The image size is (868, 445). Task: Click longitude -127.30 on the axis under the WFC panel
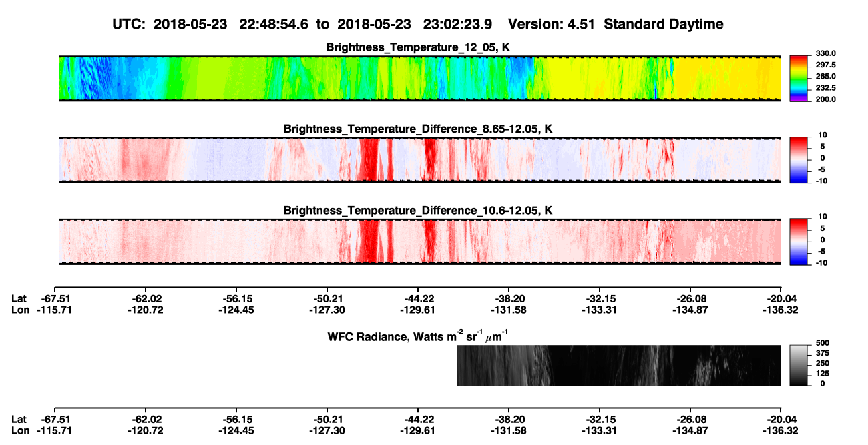point(328,430)
